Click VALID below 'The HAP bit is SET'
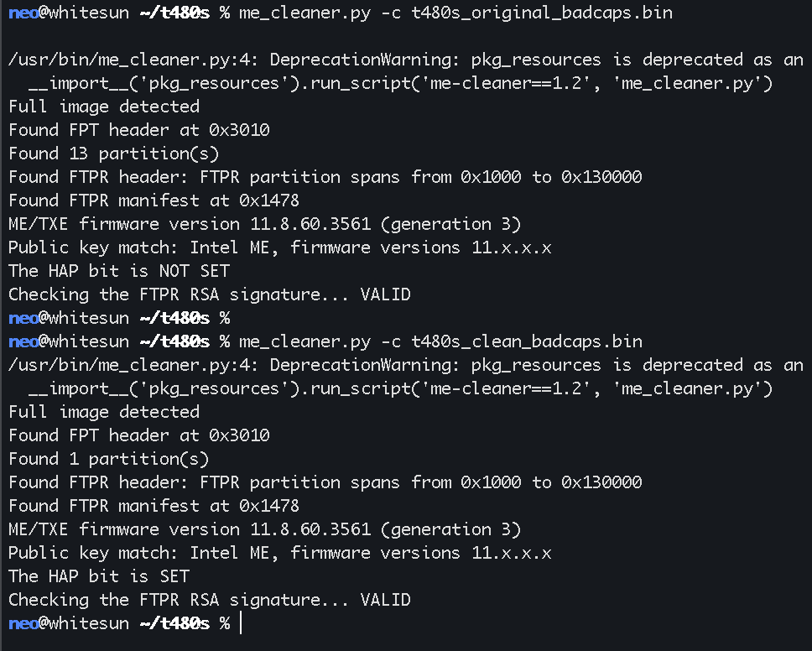 385,600
